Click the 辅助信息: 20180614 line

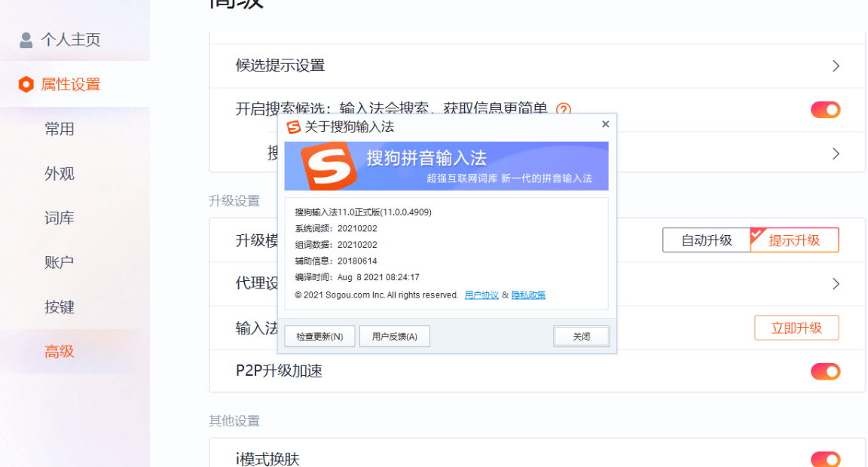coord(336,261)
